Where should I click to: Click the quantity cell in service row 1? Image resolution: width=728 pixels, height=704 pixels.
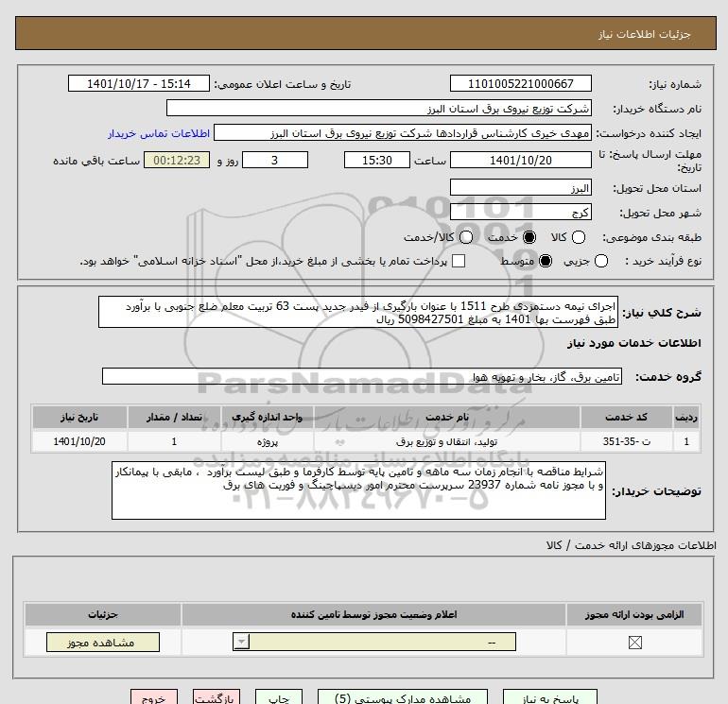coord(174,441)
